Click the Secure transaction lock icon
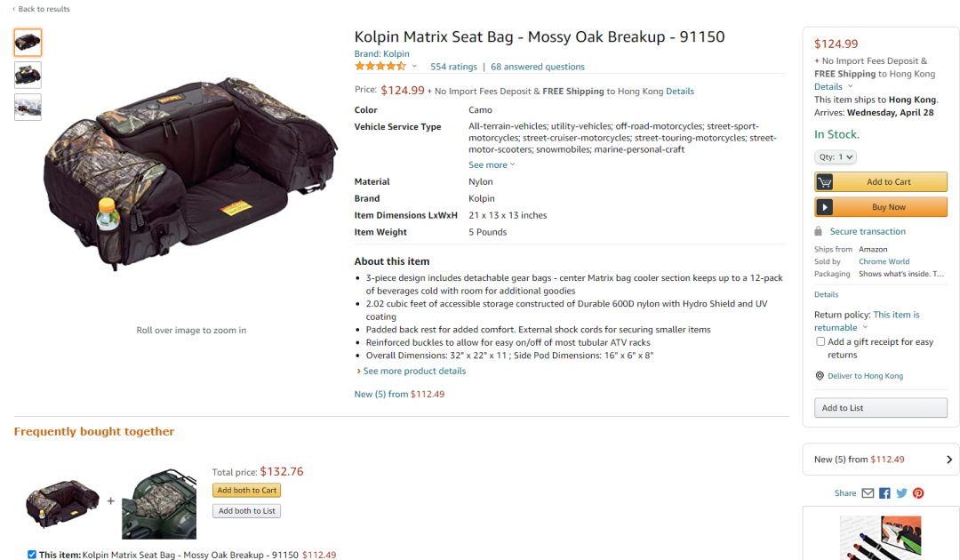Screen dimensions: 960x560 818,231
